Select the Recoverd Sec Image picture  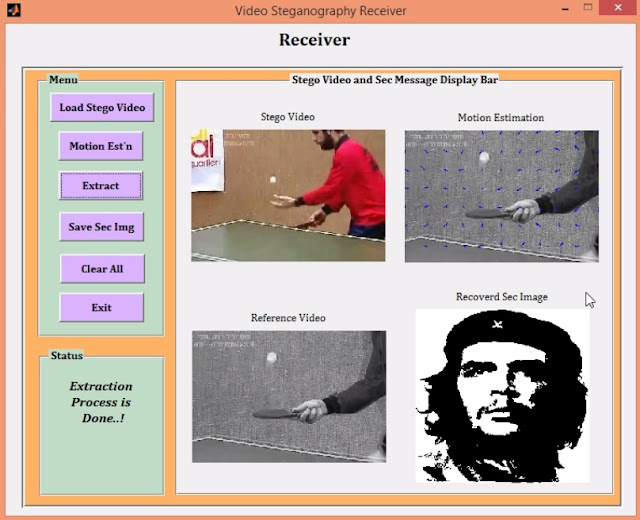[502, 396]
